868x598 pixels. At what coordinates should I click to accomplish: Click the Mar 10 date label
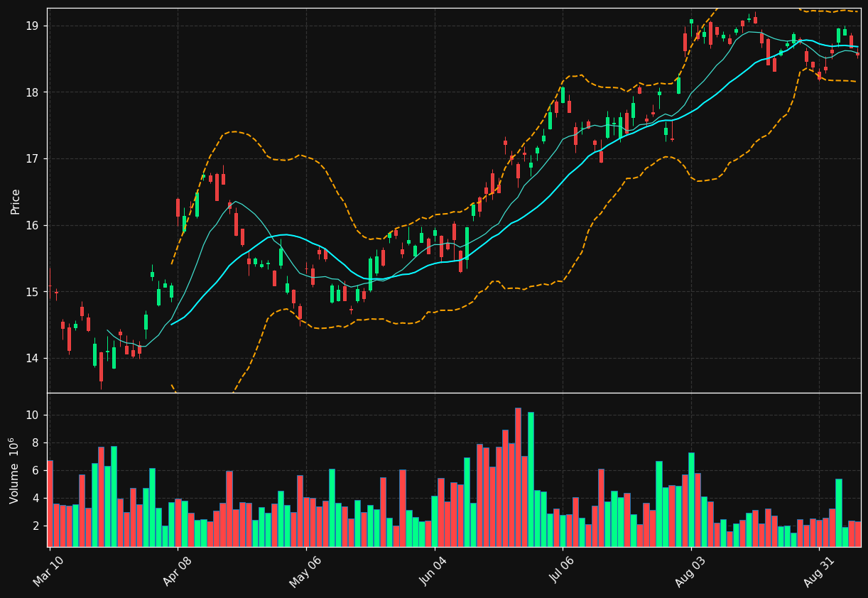pyautogui.click(x=48, y=571)
